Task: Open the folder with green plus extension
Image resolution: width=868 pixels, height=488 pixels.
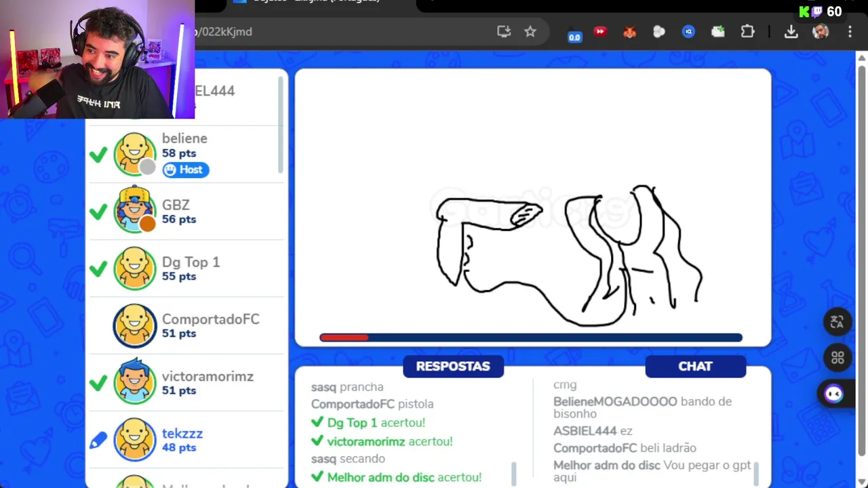Action: pos(718,32)
